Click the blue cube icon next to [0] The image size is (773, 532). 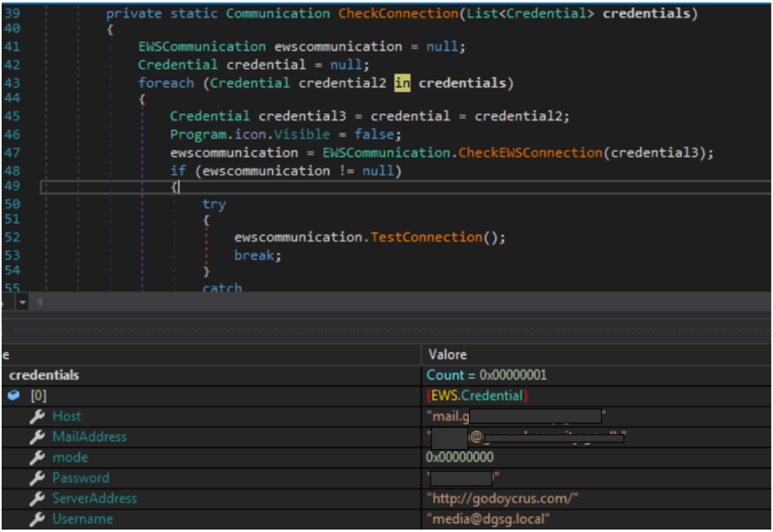point(14,395)
